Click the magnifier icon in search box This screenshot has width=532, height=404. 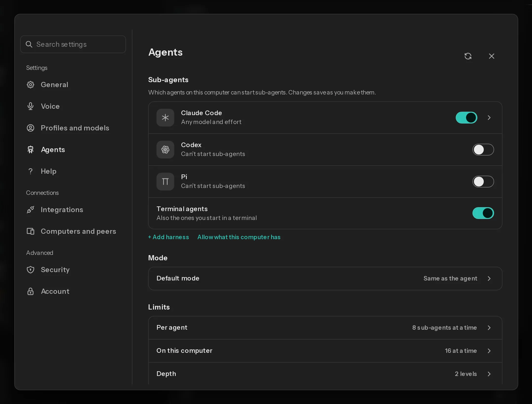(29, 44)
